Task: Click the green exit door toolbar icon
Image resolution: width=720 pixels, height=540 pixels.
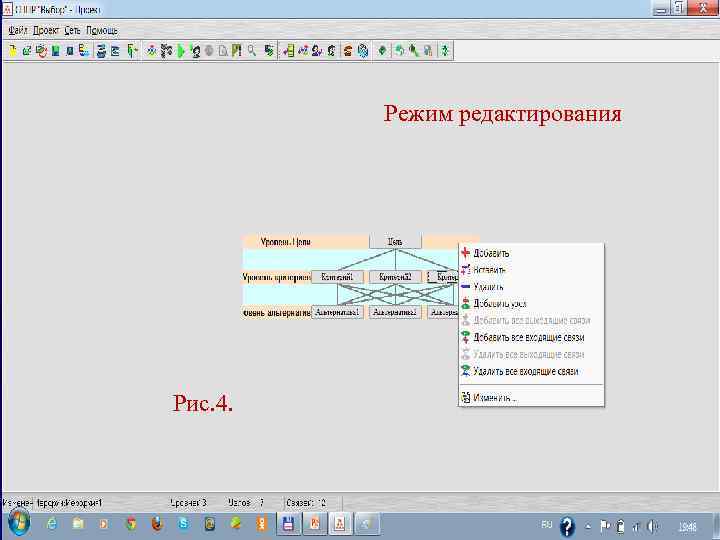Action: pos(132,51)
